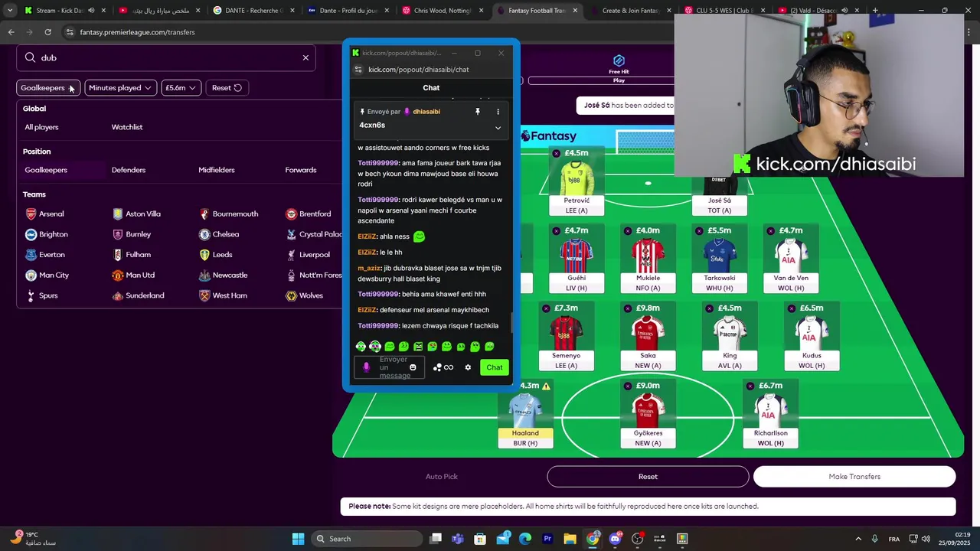Remove Mukiele with his X button
This screenshot has height=551, width=980.
coord(628,231)
